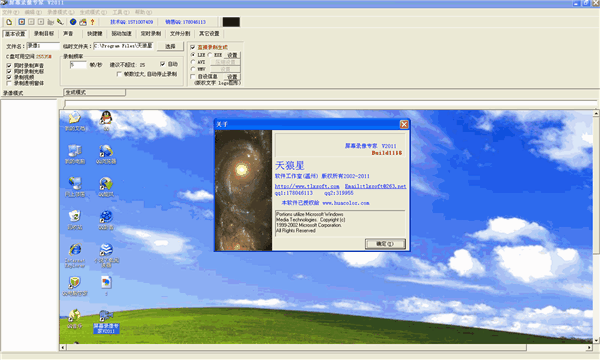This screenshot has width=600, height=360.
Task: Toggle 直接录制生成 checkbox
Action: (x=193, y=47)
